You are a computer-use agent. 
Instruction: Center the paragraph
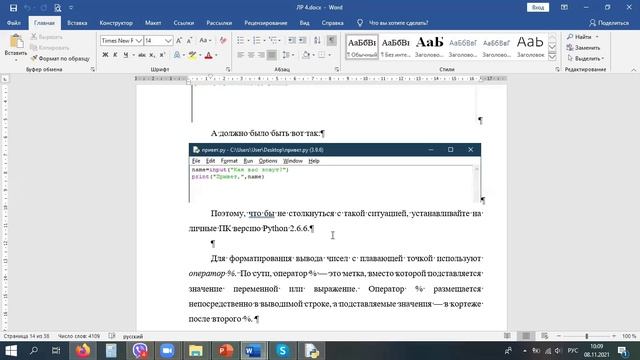click(x=251, y=55)
